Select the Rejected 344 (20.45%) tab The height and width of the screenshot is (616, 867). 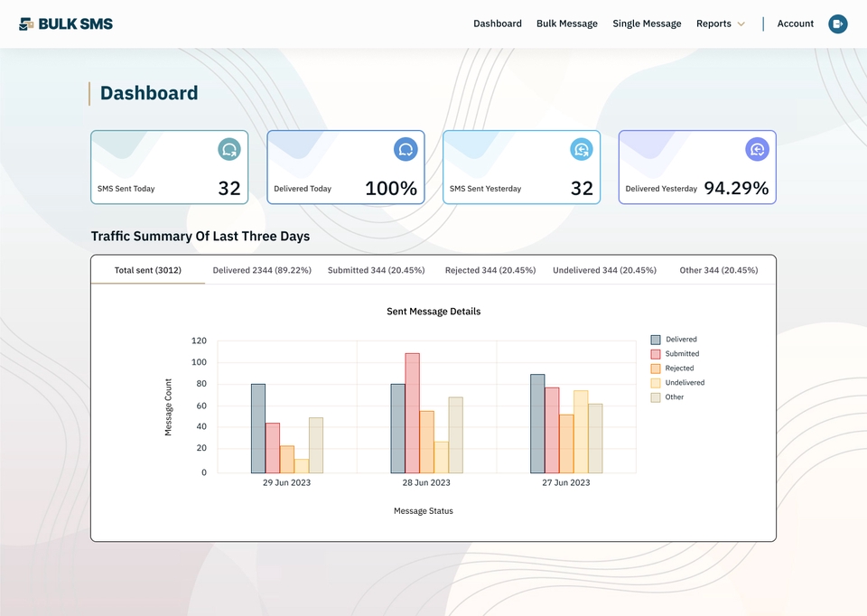pyautogui.click(x=490, y=270)
